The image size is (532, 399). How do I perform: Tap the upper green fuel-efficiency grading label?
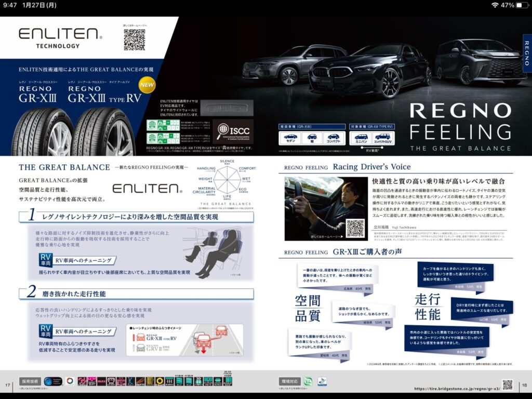pyautogui.click(x=163, y=125)
